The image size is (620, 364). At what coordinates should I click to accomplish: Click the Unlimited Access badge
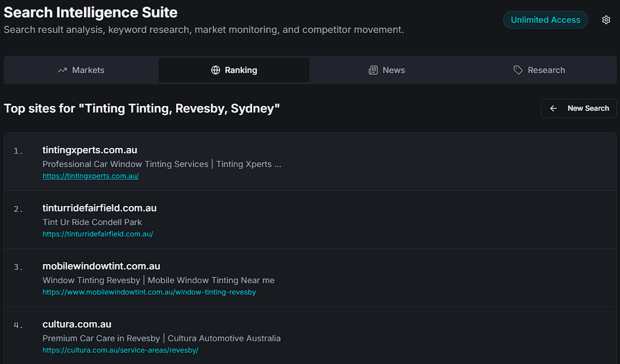pos(545,19)
